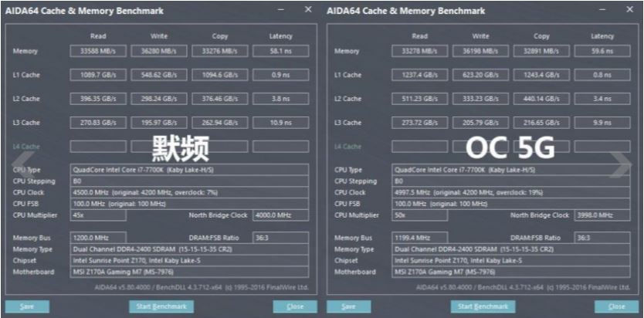Click the Close button in right window footer

click(616, 306)
